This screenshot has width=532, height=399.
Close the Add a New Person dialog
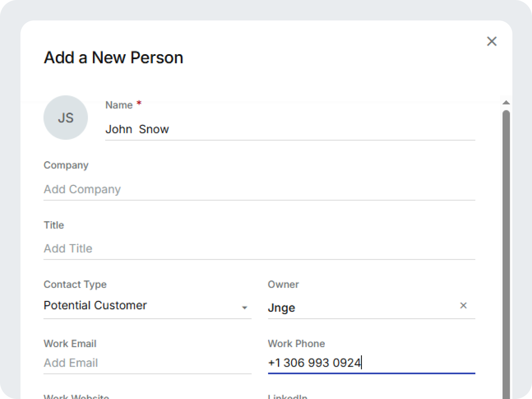pos(492,41)
